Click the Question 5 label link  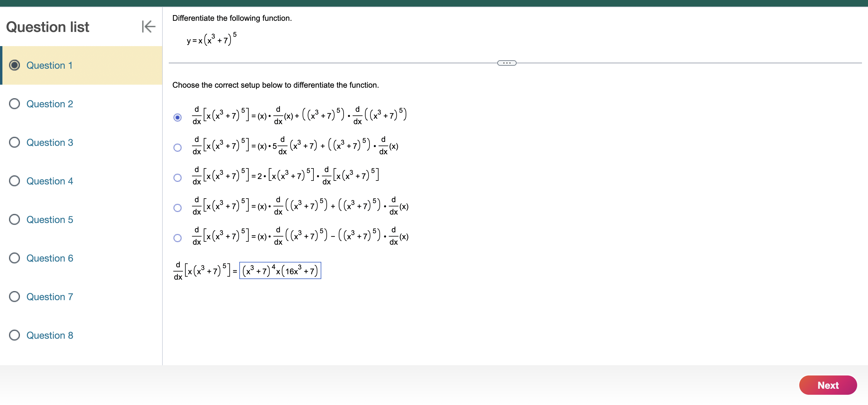[49, 219]
